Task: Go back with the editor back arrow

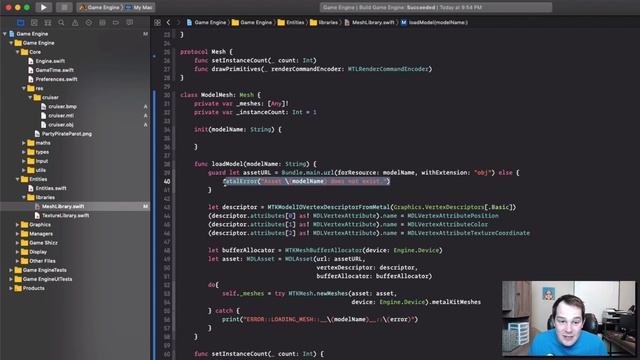Action: coord(168,22)
